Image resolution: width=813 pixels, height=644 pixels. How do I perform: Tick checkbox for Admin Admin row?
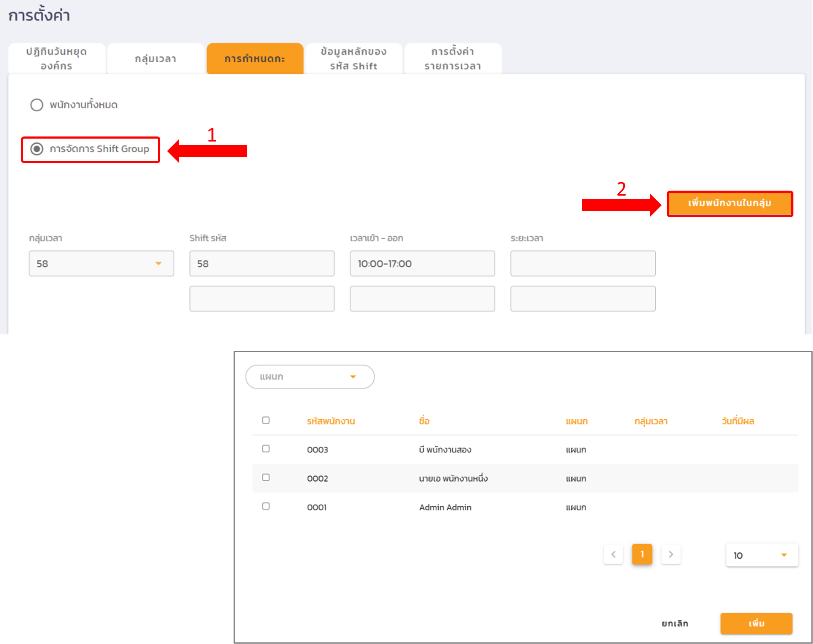[x=266, y=506]
